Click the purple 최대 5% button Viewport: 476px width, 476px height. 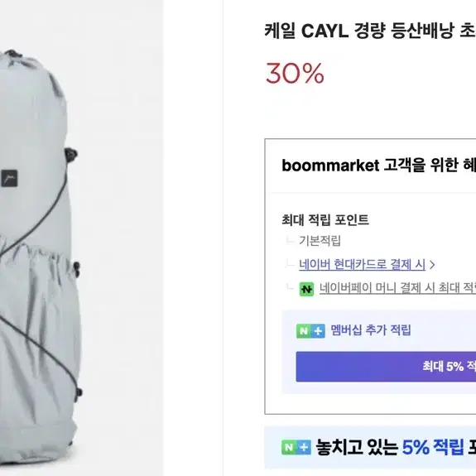point(386,367)
